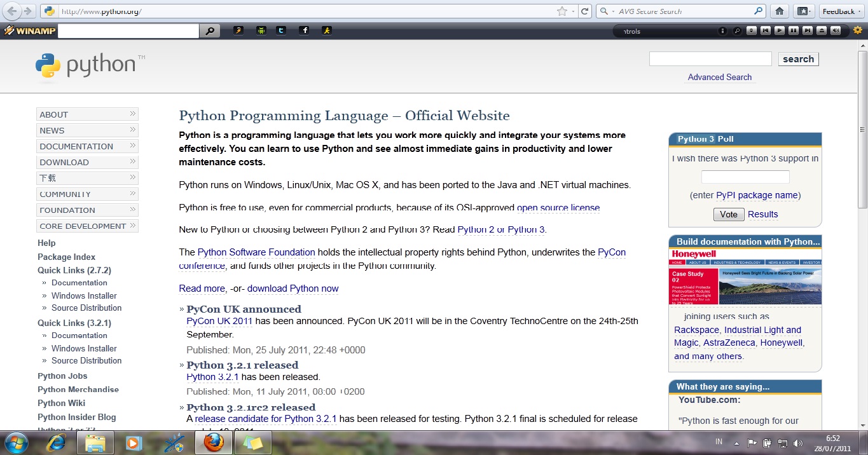Skip to next track in Winamp toolbar
This screenshot has height=455, width=868.
808,31
